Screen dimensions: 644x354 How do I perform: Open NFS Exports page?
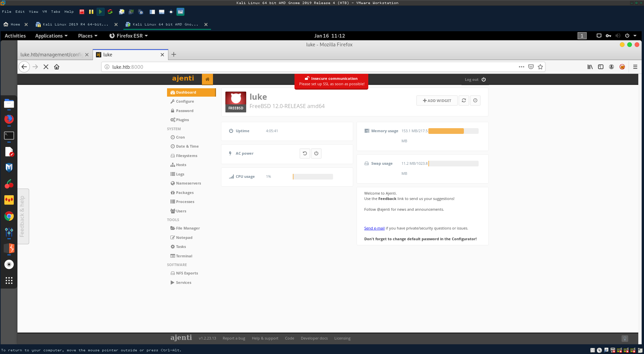click(184, 273)
